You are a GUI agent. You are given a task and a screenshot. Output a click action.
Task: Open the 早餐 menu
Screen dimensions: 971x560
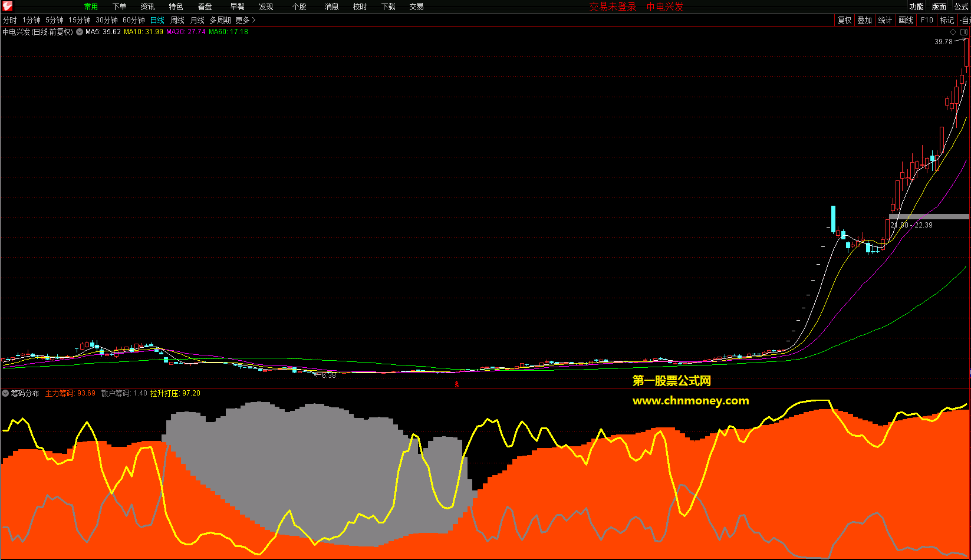(x=237, y=6)
